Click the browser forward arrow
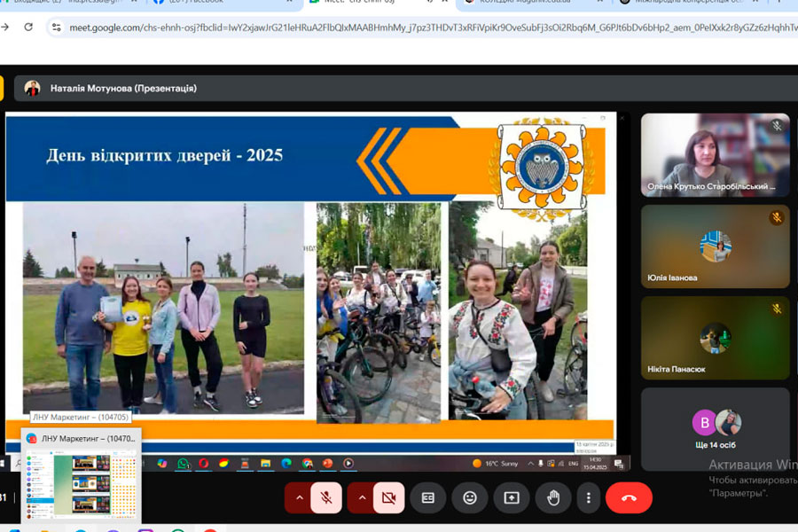798x532 pixels. click(5, 27)
